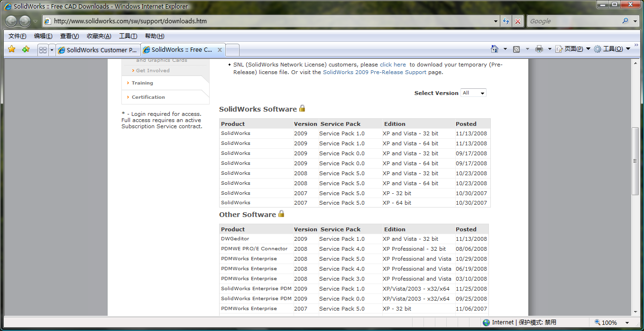Open Home button dropdown arrow
Screen dimensions: 644x331
coord(505,49)
